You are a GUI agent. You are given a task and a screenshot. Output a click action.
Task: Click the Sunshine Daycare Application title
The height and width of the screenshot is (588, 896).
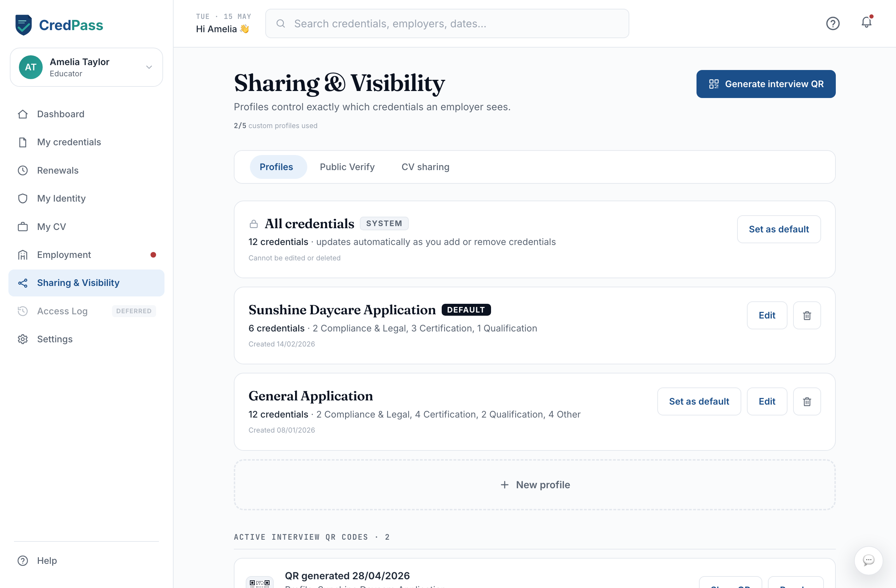[x=342, y=310]
